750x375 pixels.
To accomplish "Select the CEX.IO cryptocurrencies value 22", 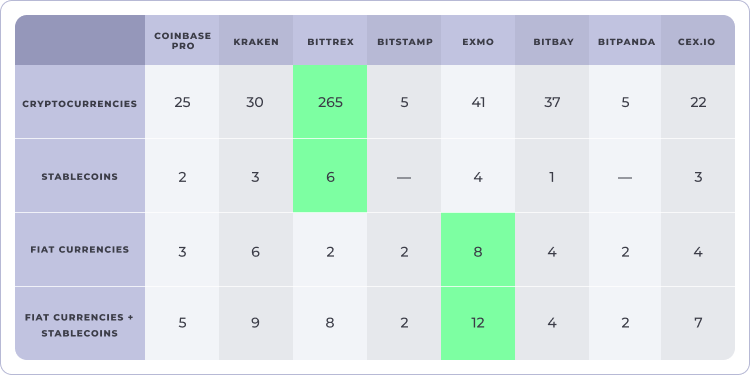I will point(698,102).
